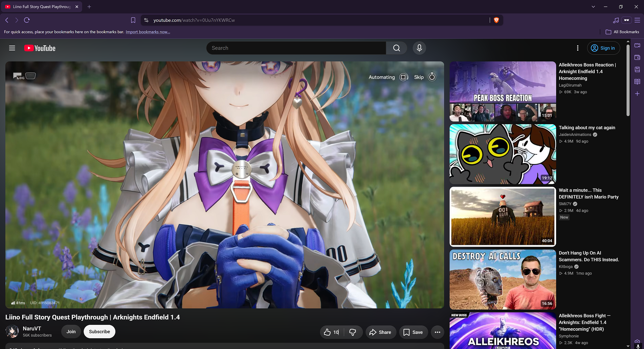Open JaidenAnimations channel link
Image resolution: width=644 pixels, height=349 pixels.
pyautogui.click(x=575, y=135)
